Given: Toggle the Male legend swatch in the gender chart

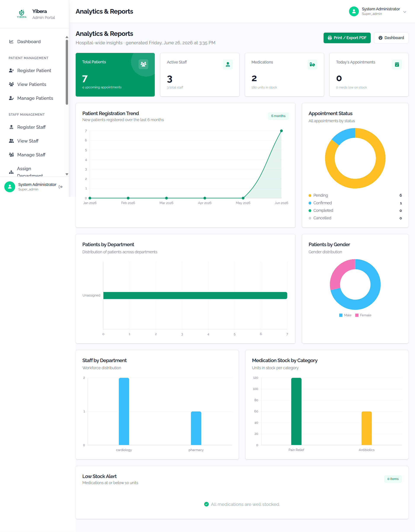Looking at the screenshot, I should point(341,315).
